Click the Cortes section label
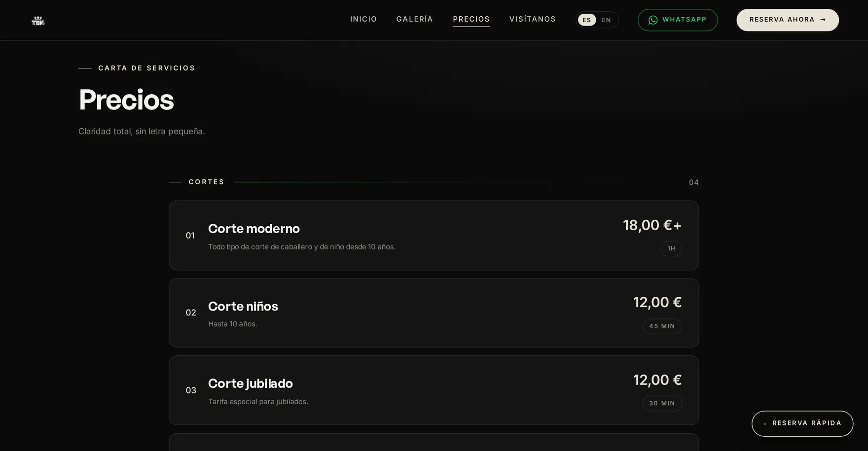The height and width of the screenshot is (451, 868). point(207,182)
